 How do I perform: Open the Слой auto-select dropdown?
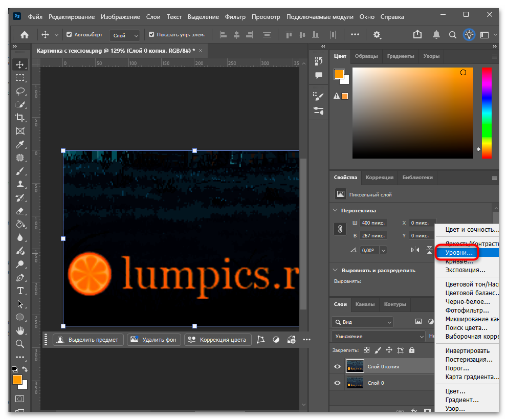[x=124, y=35]
